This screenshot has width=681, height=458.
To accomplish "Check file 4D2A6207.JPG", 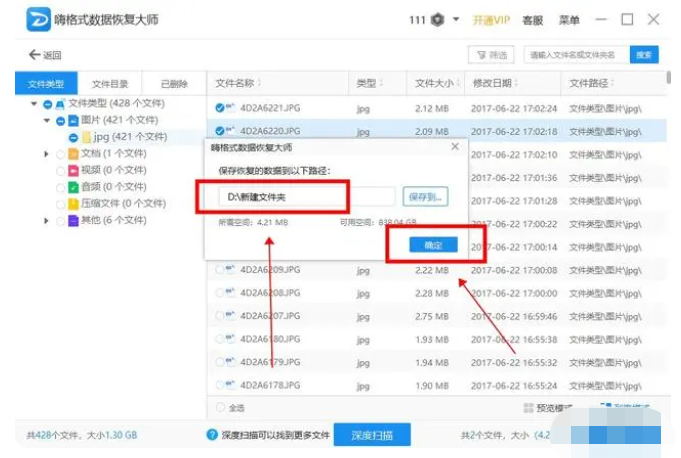I will [219, 316].
